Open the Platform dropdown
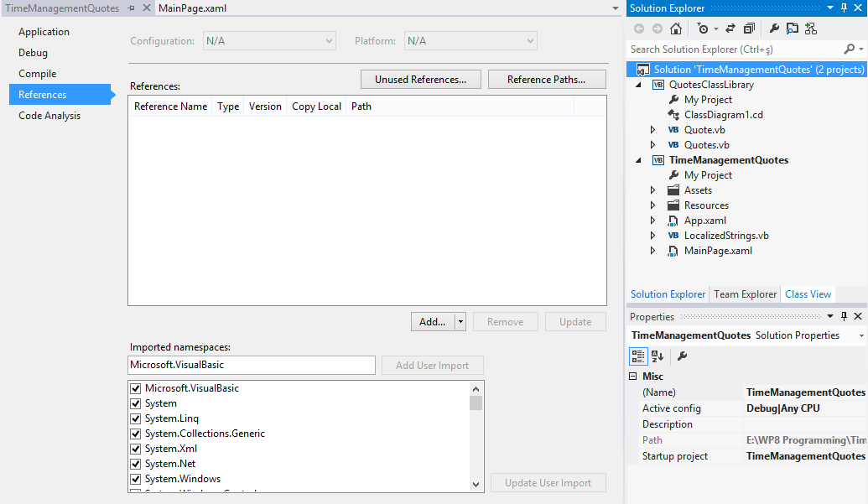 [x=470, y=41]
